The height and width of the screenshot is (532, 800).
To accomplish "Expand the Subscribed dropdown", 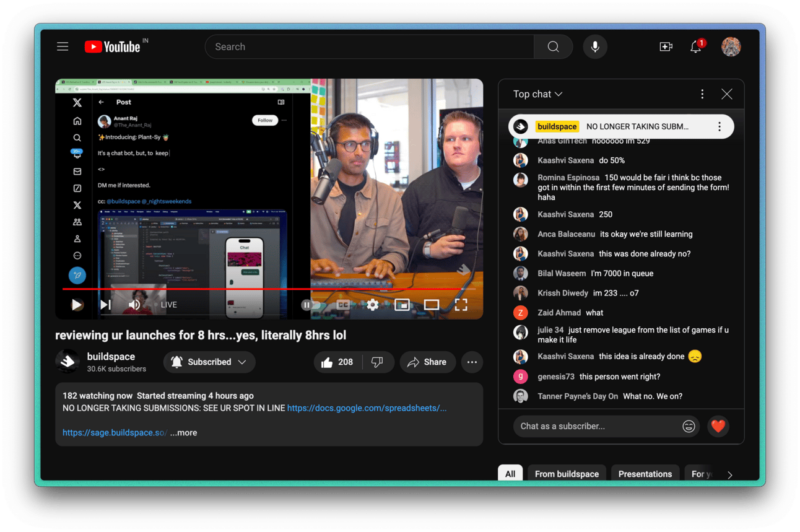I will [x=209, y=362].
